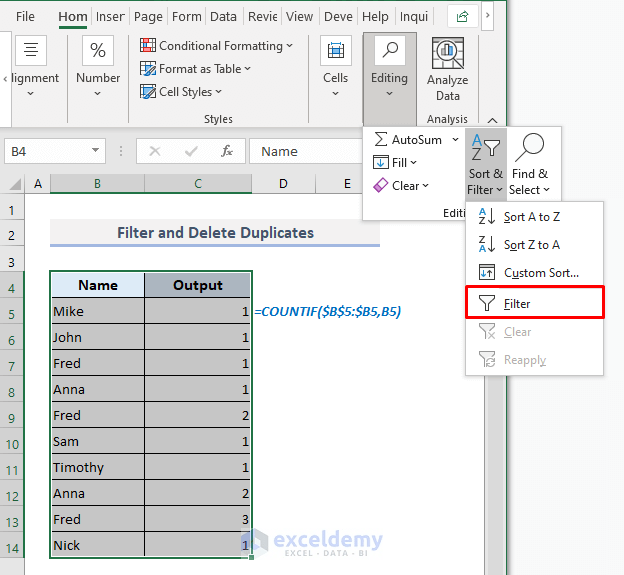Click the Editing magnifier icon
Screen dimensions: 624x575
389,50
